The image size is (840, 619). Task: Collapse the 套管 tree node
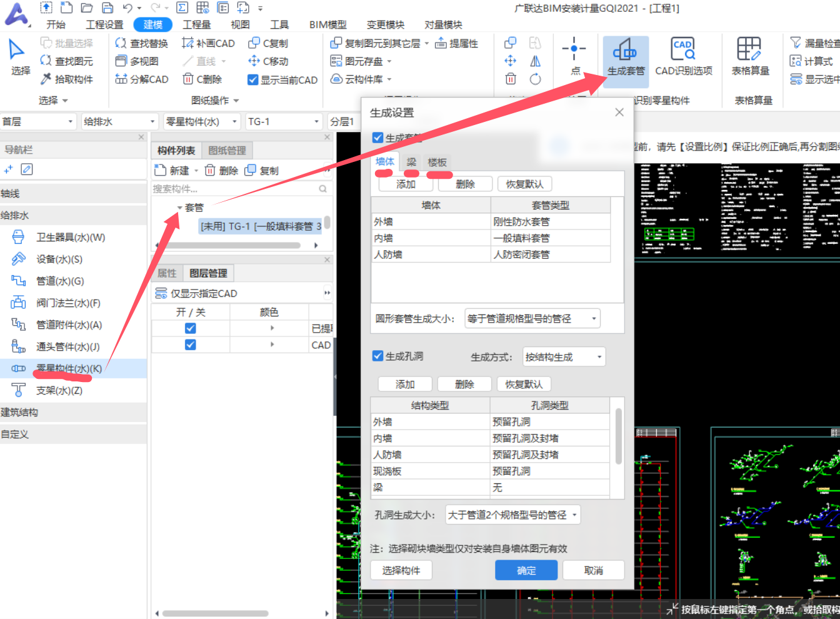coord(179,208)
